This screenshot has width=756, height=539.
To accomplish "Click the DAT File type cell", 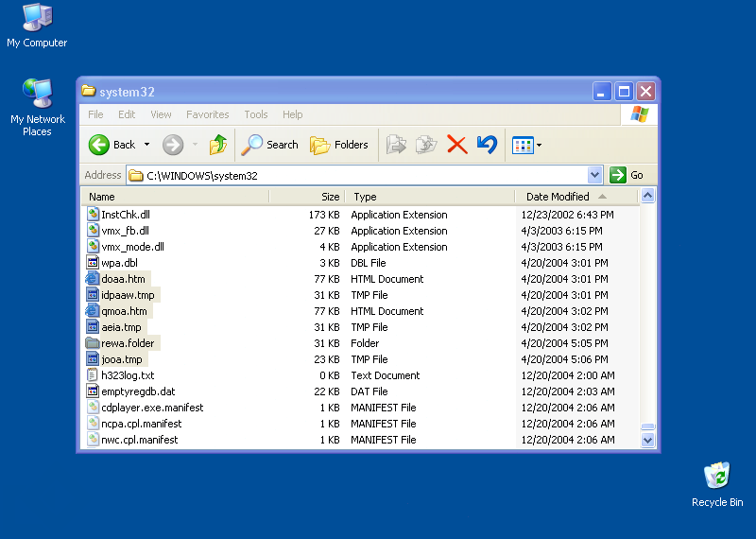I will pyautogui.click(x=369, y=391).
